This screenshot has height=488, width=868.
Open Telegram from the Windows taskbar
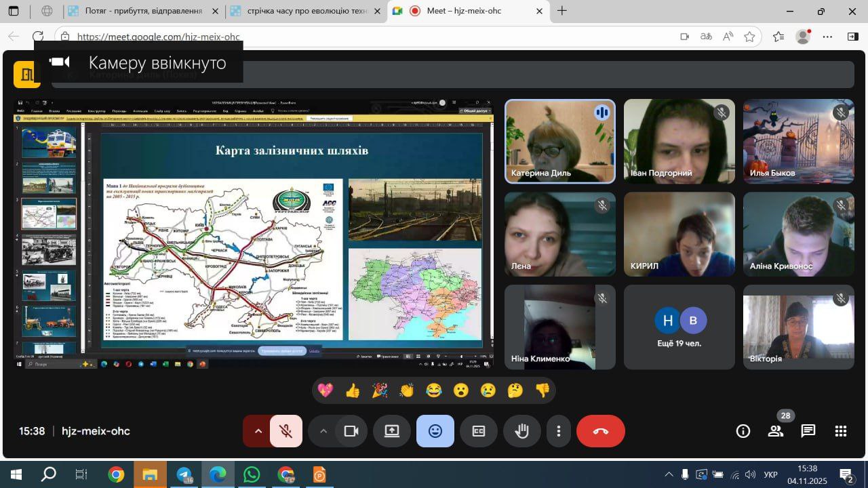pos(184,474)
